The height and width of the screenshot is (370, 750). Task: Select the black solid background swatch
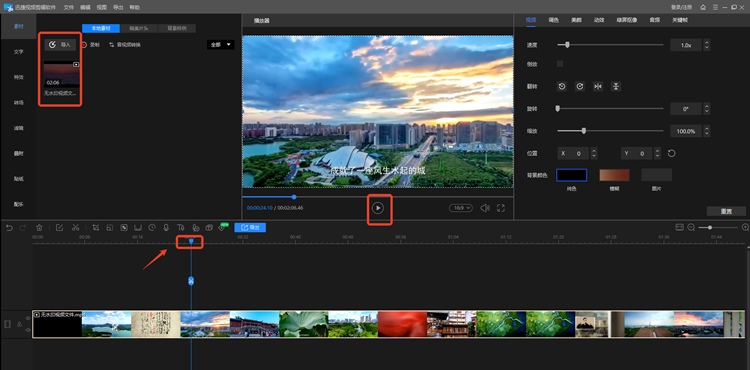pos(571,175)
